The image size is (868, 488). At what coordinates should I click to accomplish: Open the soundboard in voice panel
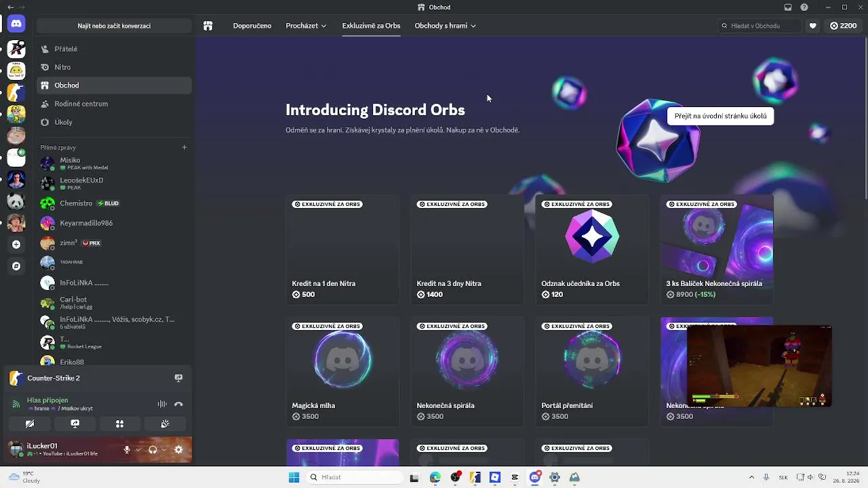pos(165,424)
